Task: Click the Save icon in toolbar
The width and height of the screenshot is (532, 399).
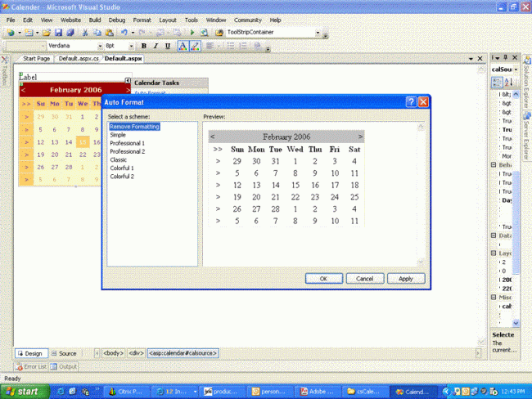Action: coord(58,32)
